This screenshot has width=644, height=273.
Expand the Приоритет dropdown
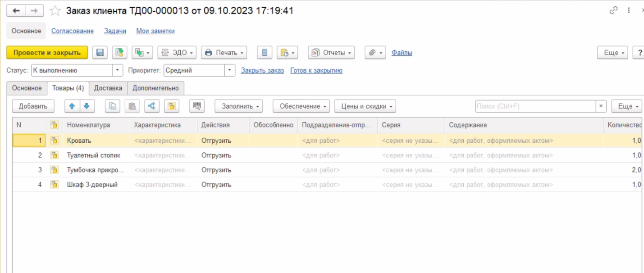click(230, 70)
